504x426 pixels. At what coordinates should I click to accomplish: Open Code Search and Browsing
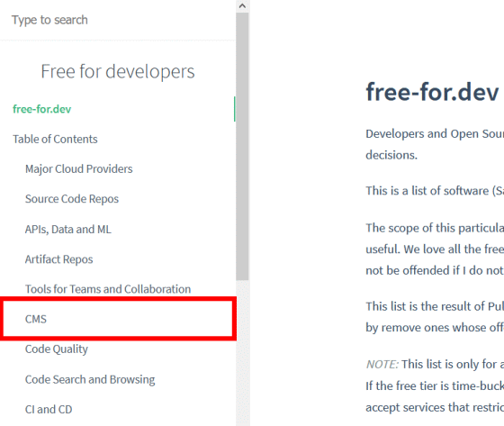tap(90, 379)
